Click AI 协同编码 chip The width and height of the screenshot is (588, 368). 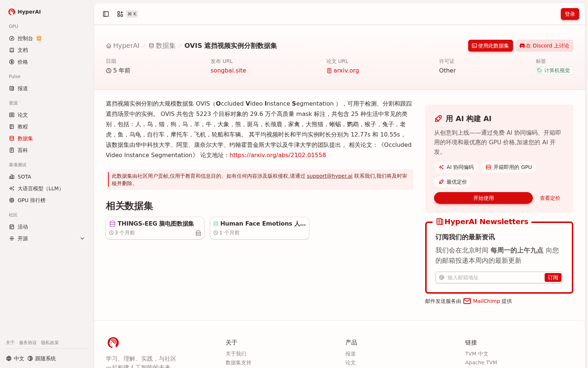456,167
